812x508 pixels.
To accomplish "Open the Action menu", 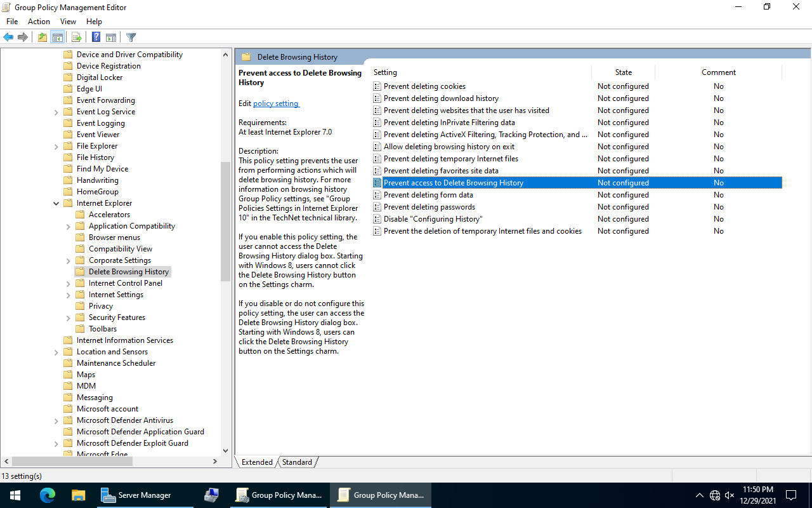I will 39,21.
